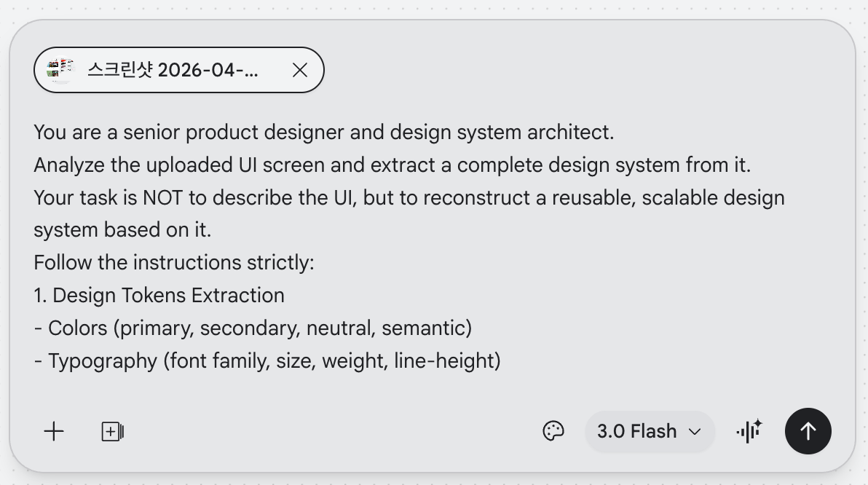Click the chevron arrow beside 3.0 Flash
Viewport: 868px width, 485px height.
click(x=695, y=432)
